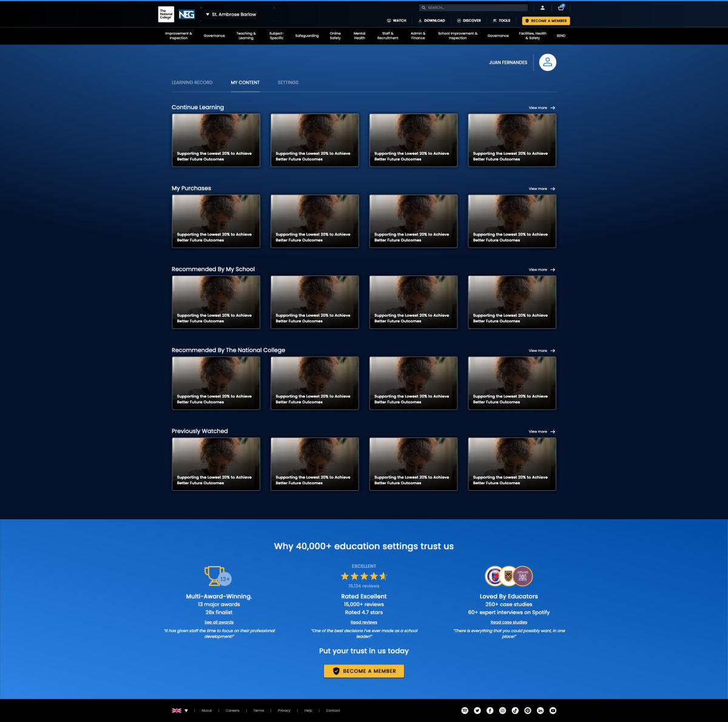This screenshot has height=722, width=728.
Task: Click the NEG logo in header
Action: tap(187, 14)
